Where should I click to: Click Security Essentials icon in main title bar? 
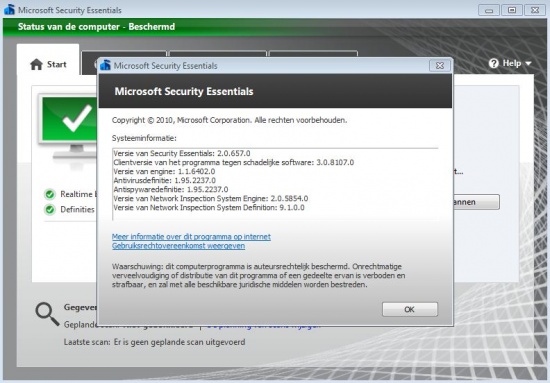[9, 9]
